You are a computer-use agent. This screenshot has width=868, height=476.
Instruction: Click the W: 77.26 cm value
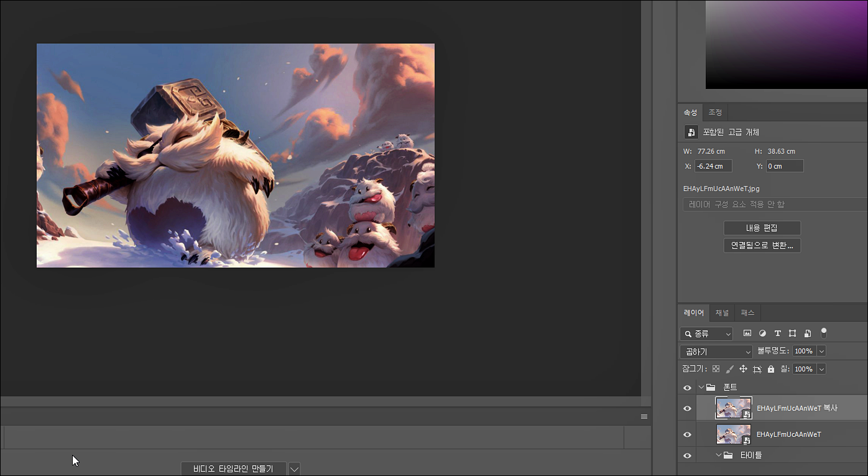coord(711,151)
